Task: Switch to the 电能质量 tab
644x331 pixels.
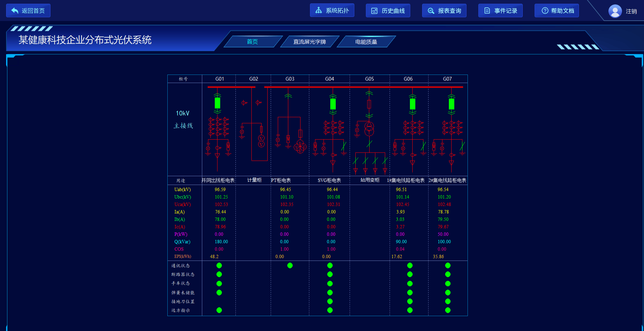Action: [366, 42]
